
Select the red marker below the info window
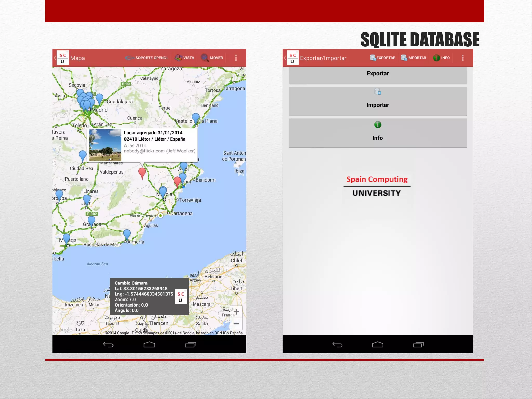coord(142,173)
